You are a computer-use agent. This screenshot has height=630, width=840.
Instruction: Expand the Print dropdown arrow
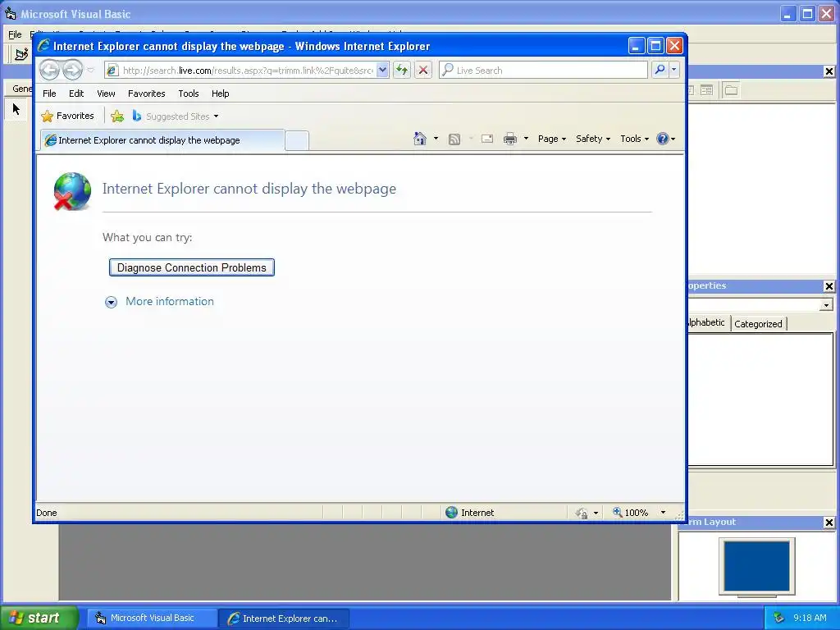point(526,139)
